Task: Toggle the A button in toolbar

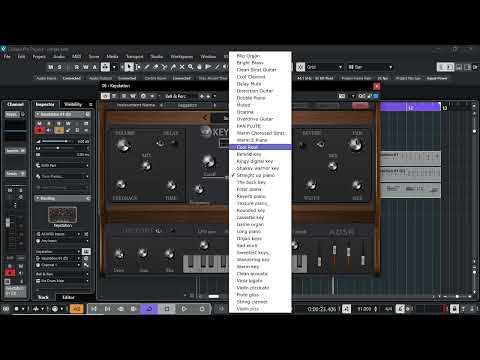Action: pos(94,67)
